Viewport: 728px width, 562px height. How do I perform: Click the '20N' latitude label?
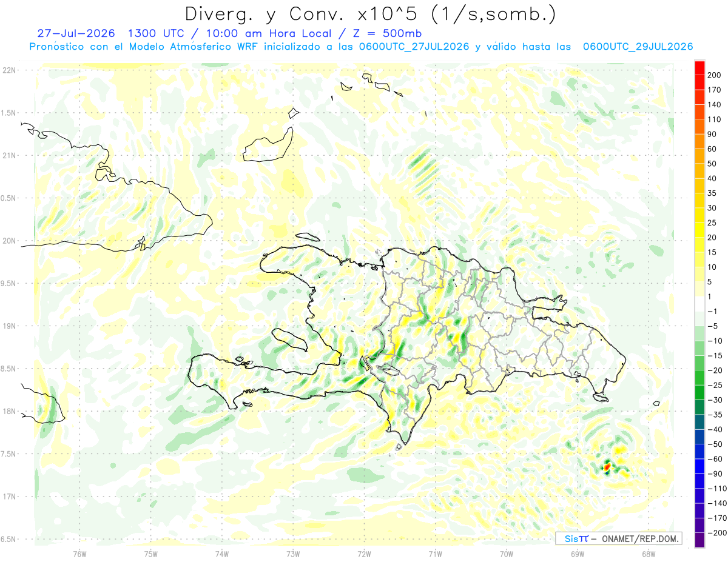[x=9, y=241]
